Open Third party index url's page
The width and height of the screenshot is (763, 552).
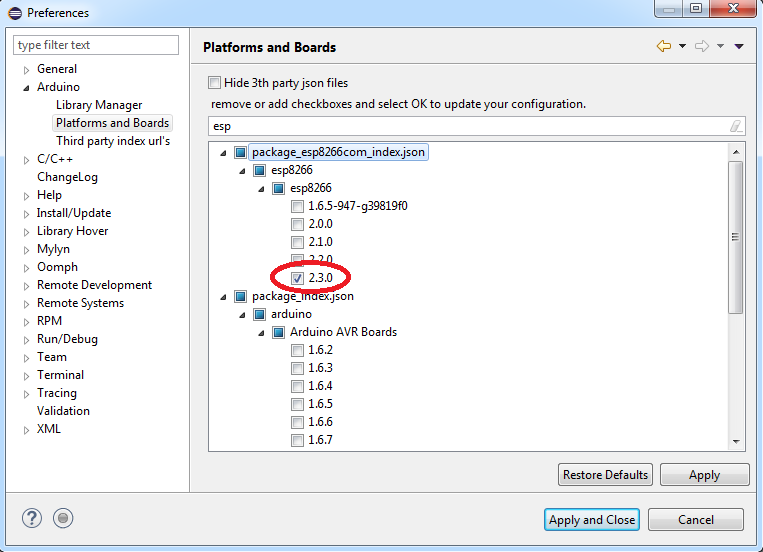coord(113,141)
